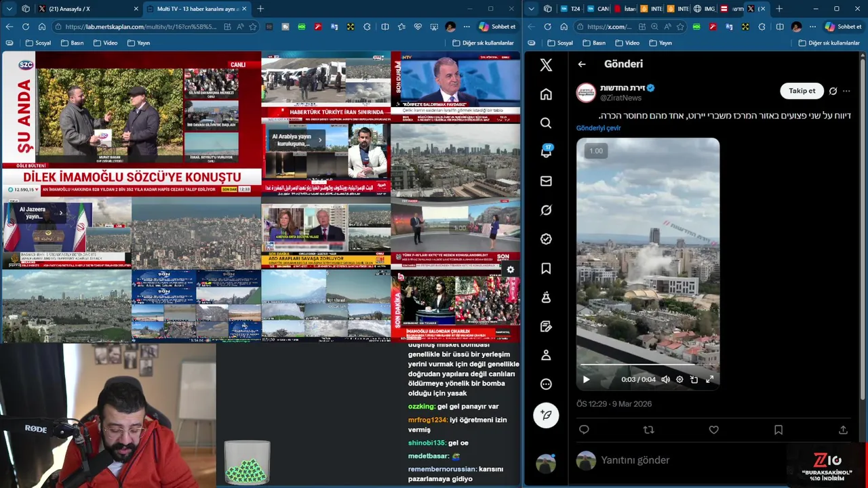Open the ZiratNews profile avatar

pos(586,92)
